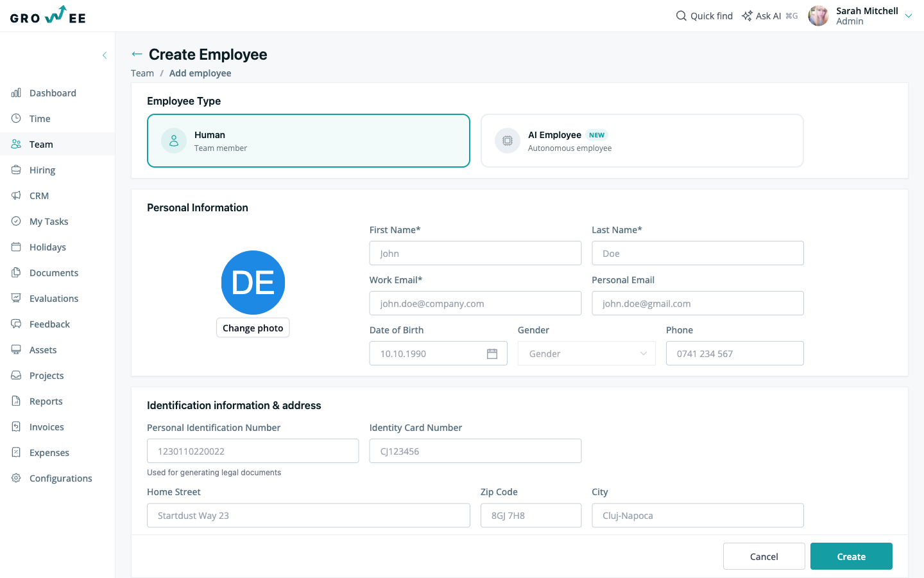Click the Ask AI sparkle icon

click(x=747, y=16)
